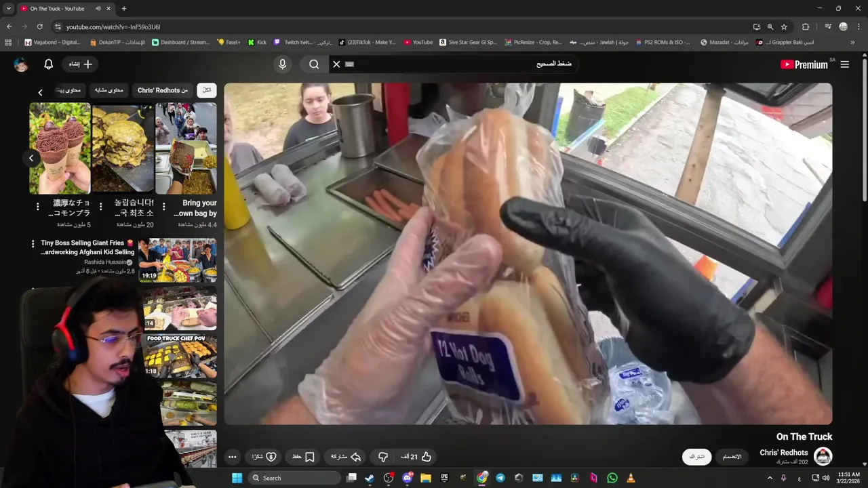This screenshot has height=488, width=868.
Task: Open options menu for Japanese-titled ice cream Short
Action: coord(37,207)
